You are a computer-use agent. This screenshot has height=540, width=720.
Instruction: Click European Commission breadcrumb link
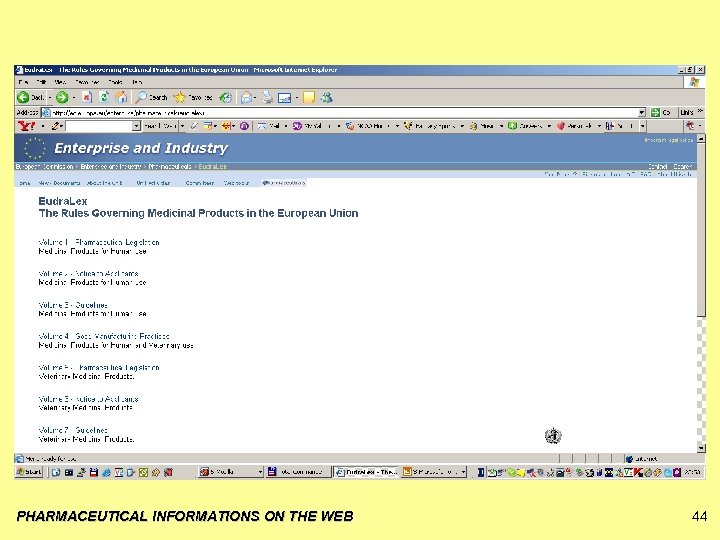44,167
